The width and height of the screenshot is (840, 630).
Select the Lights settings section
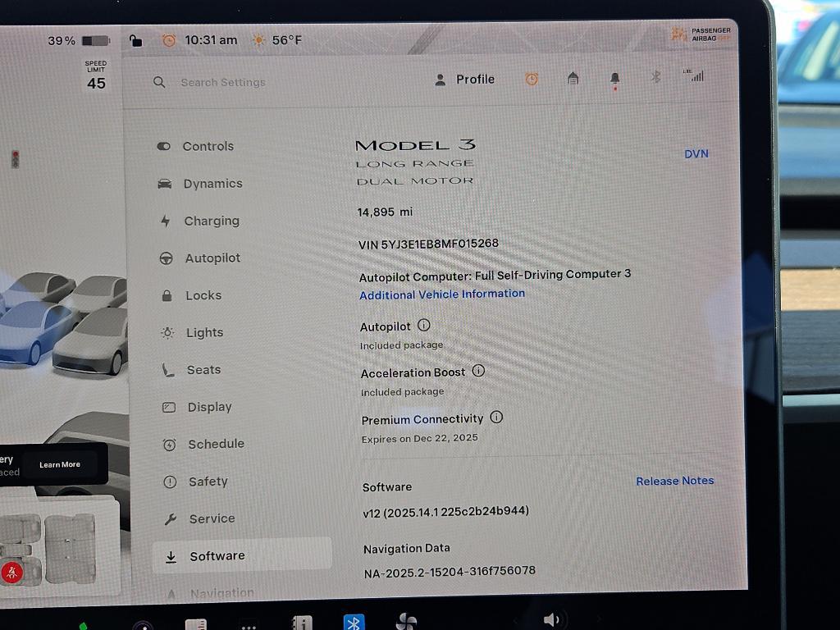pos(203,332)
